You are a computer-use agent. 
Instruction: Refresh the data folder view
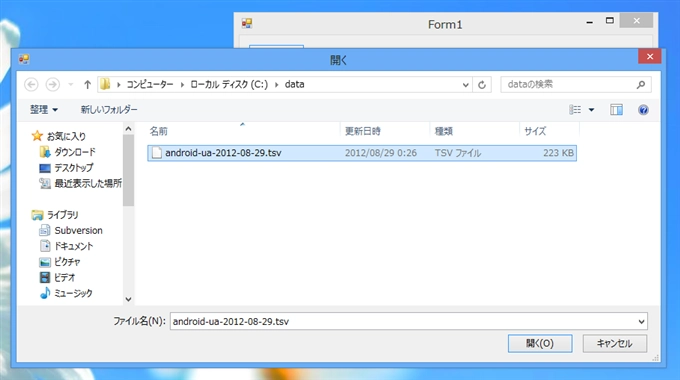482,85
